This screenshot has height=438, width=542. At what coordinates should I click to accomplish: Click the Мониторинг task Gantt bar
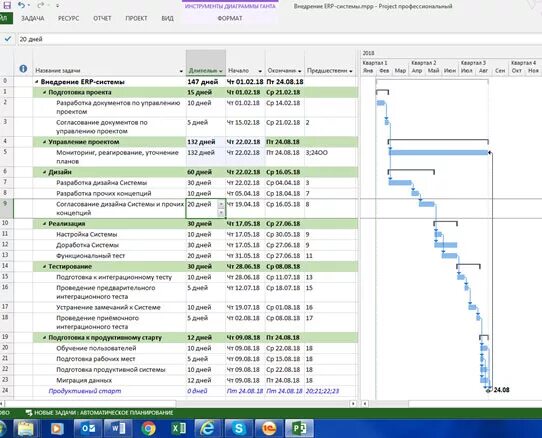point(439,152)
